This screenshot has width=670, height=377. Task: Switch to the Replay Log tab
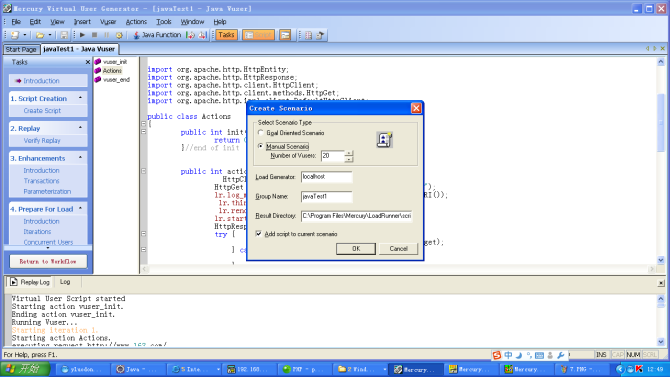30,282
